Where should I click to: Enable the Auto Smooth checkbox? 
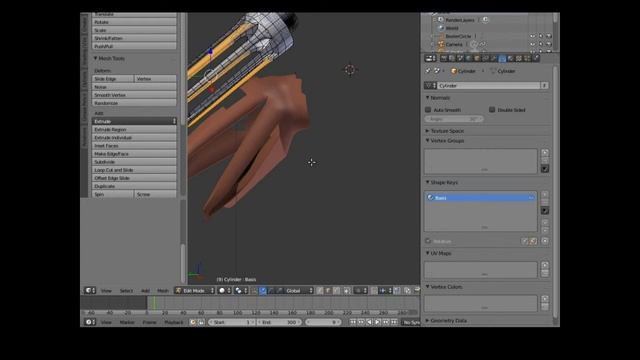[x=428, y=110]
